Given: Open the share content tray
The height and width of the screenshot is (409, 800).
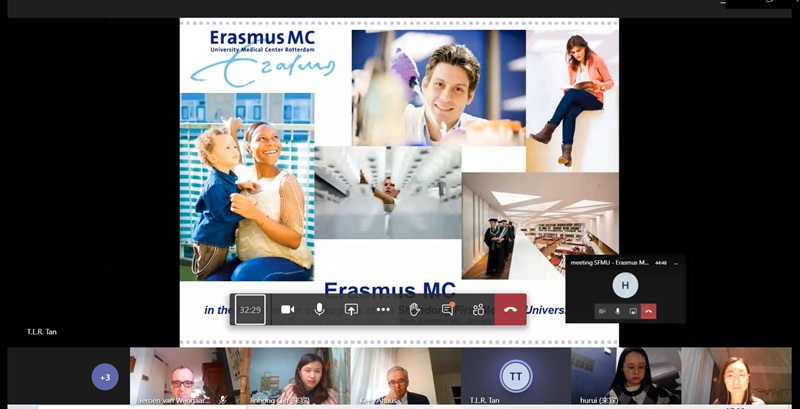Looking at the screenshot, I should (351, 310).
